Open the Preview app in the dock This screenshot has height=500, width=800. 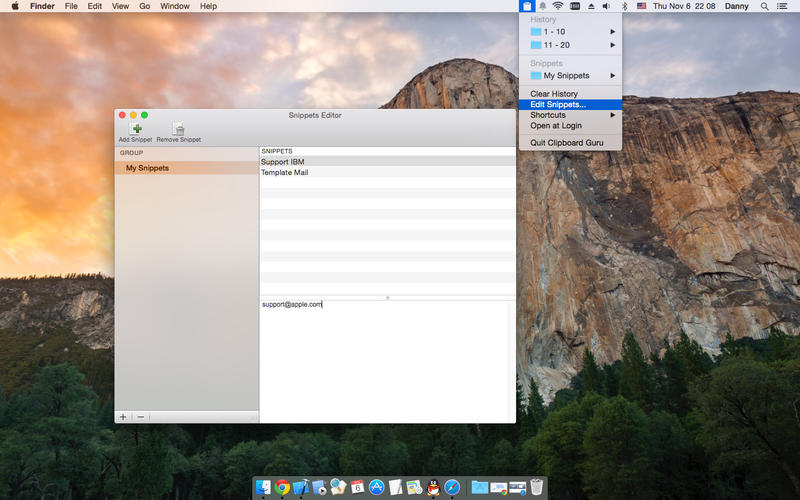338,487
